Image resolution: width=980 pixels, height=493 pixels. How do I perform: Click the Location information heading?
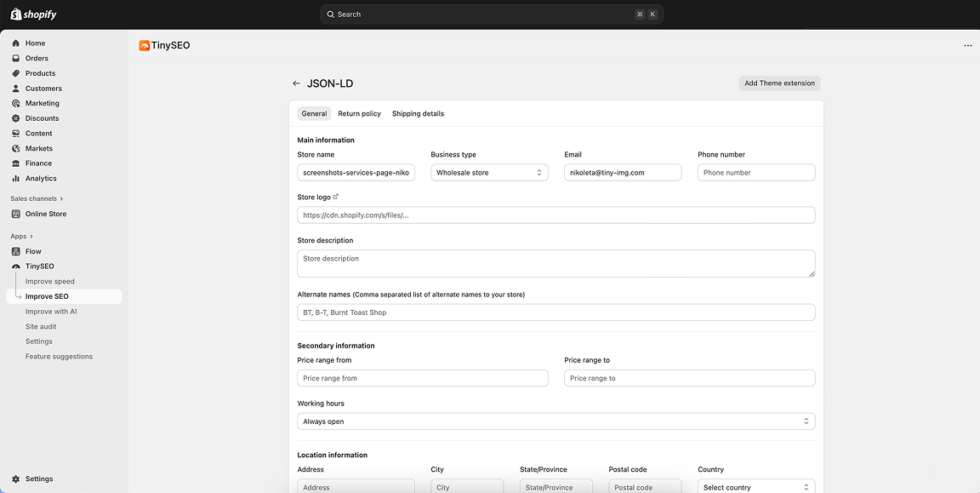333,455
